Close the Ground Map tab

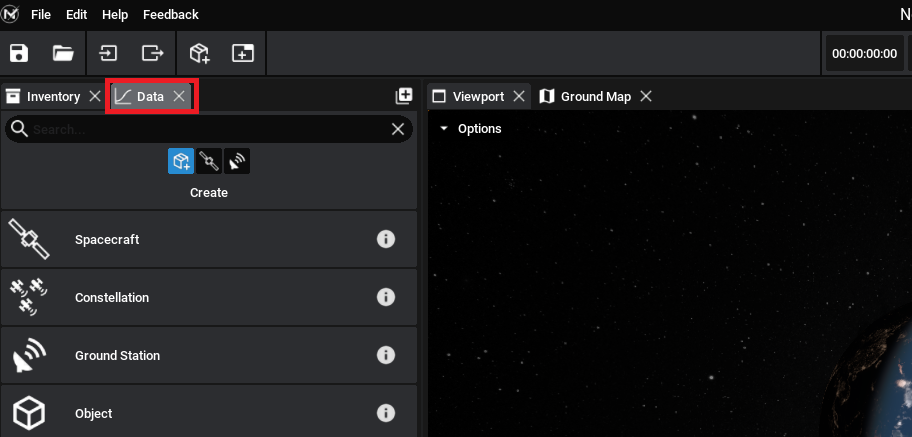[646, 97]
